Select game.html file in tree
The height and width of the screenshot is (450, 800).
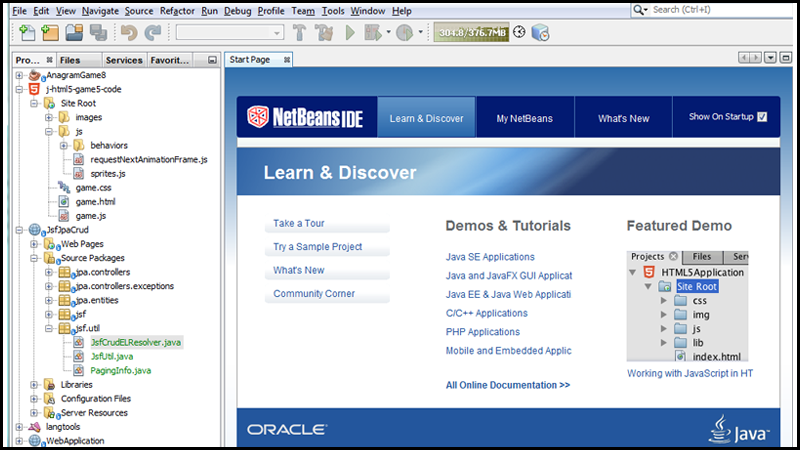pyautogui.click(x=95, y=202)
